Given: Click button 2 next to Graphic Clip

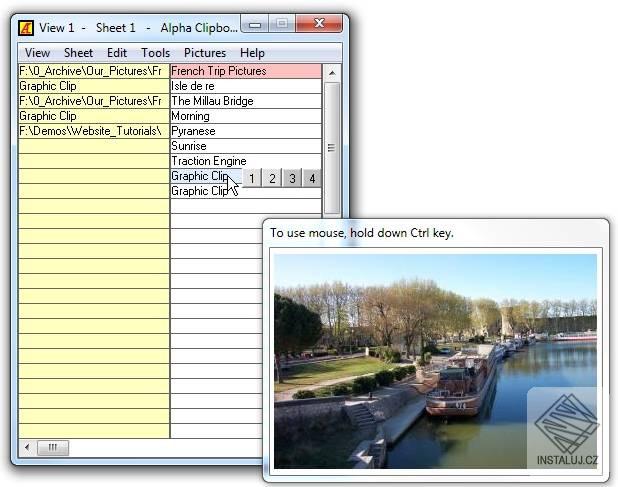Looking at the screenshot, I should coord(272,178).
